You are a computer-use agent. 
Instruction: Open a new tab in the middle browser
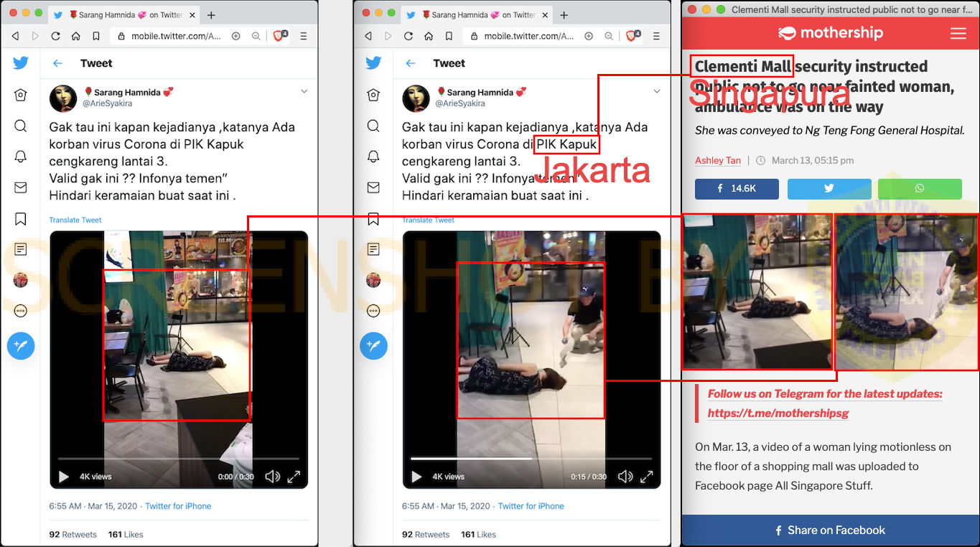(x=564, y=15)
